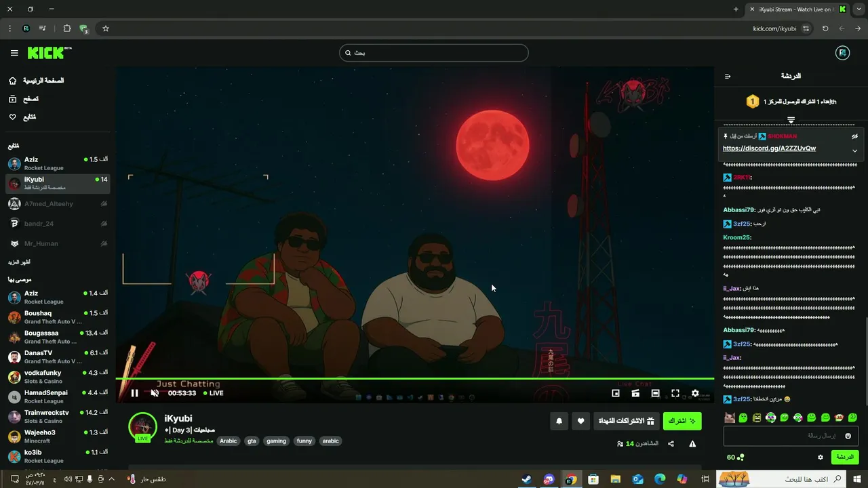Image resolution: width=868 pixels, height=488 pixels.
Task: Insert the angry yellow-green emote
Action: (757, 418)
